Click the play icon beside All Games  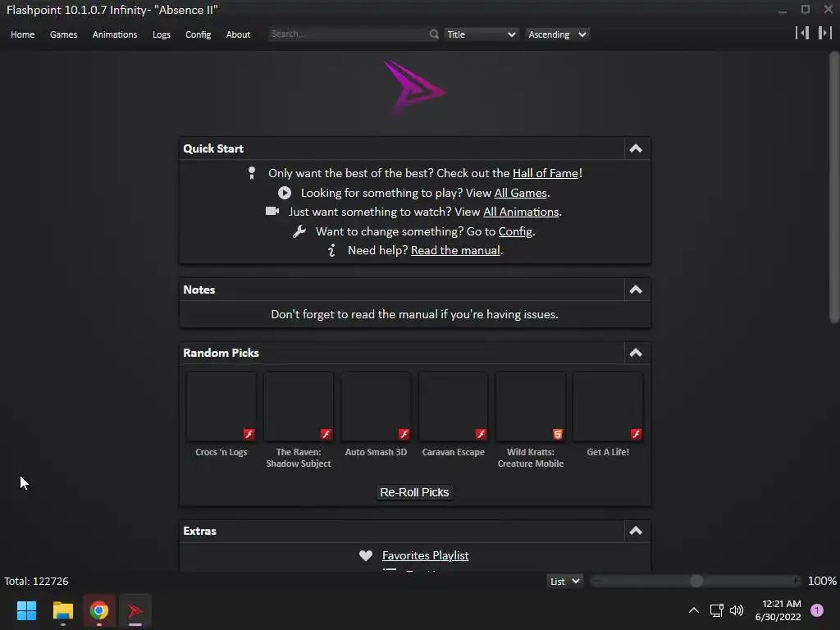click(x=285, y=193)
